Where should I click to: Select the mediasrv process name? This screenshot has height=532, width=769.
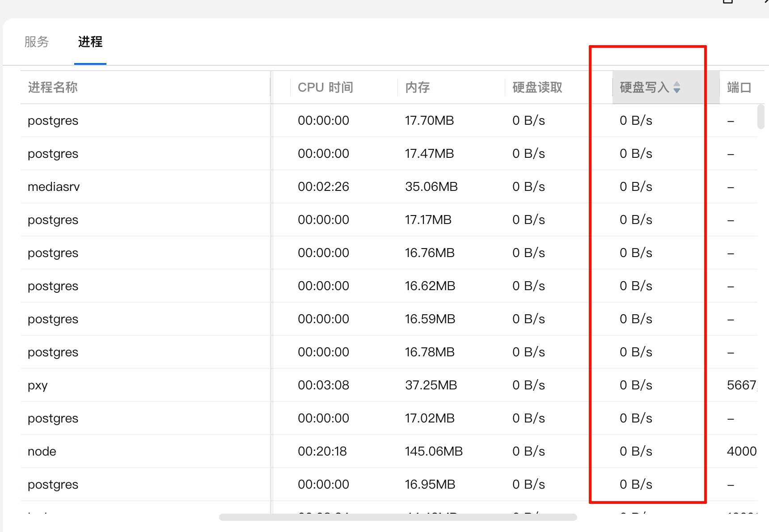54,187
